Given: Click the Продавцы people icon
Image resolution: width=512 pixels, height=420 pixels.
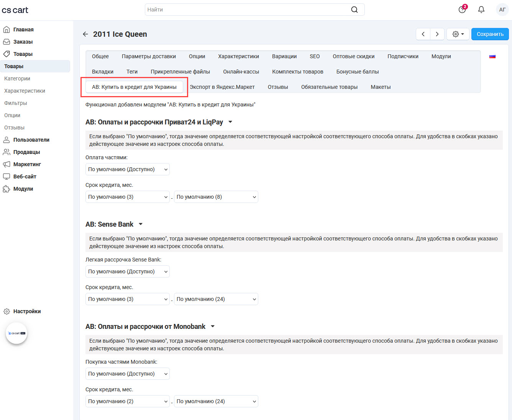Looking at the screenshot, I should coord(7,152).
